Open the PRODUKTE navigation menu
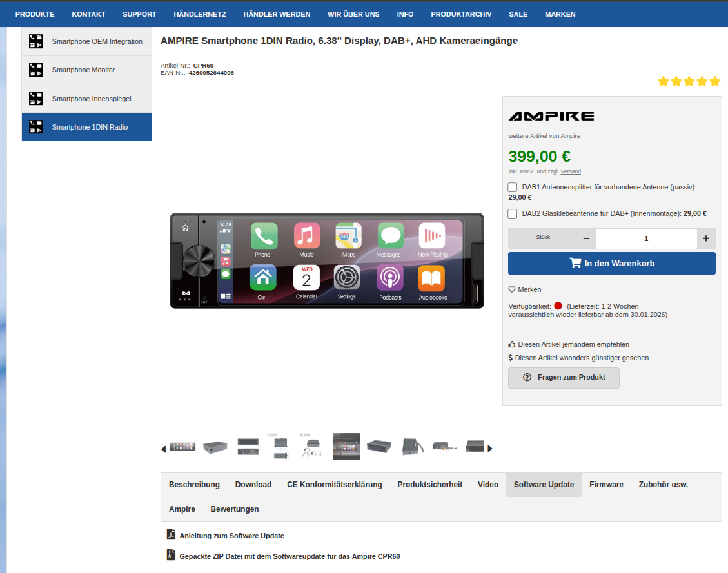The height and width of the screenshot is (573, 728). click(x=35, y=14)
